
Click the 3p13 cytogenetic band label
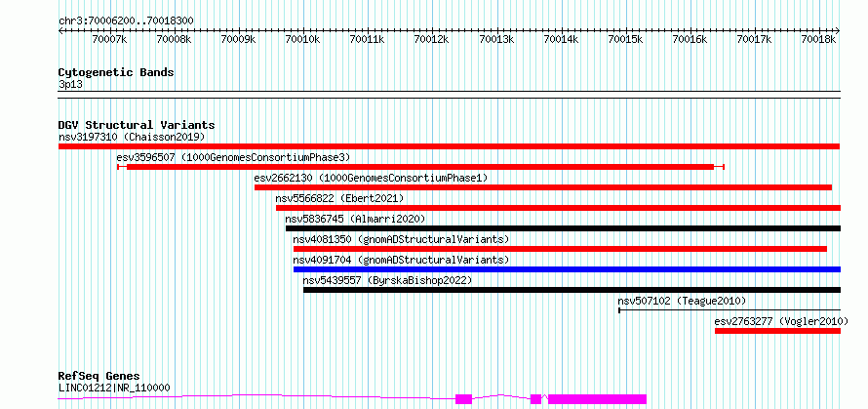tap(70, 84)
